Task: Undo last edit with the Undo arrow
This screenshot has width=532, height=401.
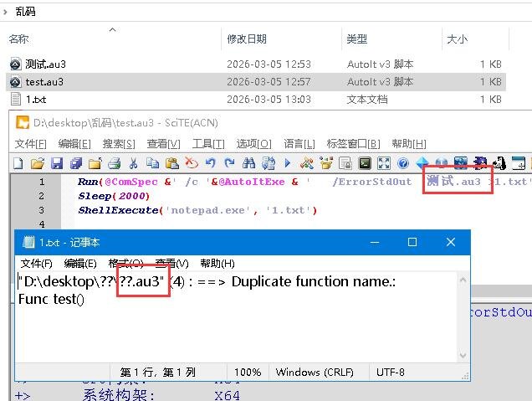Action: 210,163
